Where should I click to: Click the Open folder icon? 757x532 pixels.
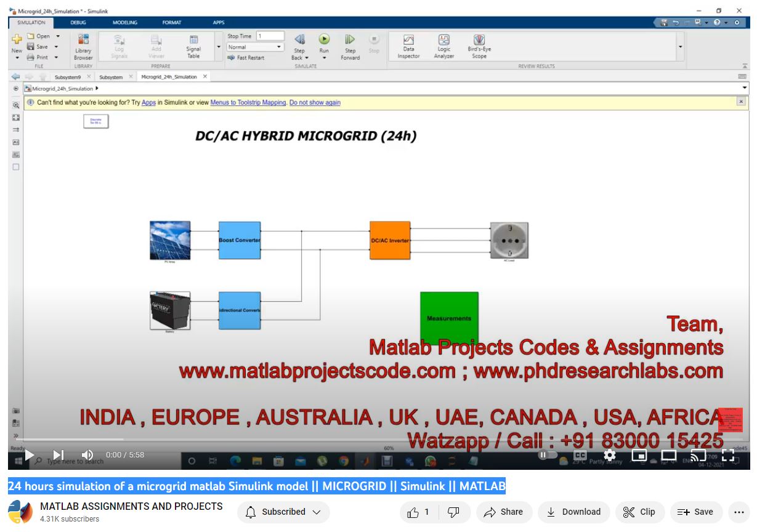click(30, 36)
